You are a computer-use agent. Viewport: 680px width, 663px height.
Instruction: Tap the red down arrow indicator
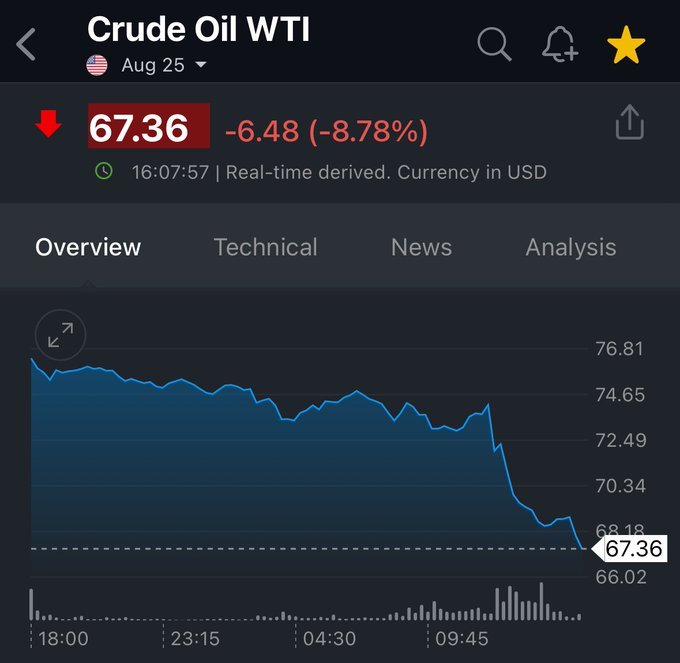point(48,124)
